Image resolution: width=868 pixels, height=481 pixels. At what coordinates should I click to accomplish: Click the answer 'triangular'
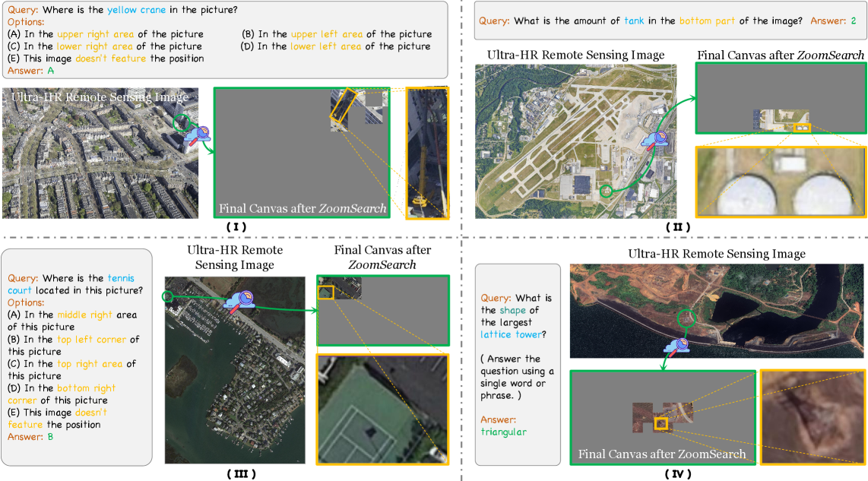tap(504, 432)
